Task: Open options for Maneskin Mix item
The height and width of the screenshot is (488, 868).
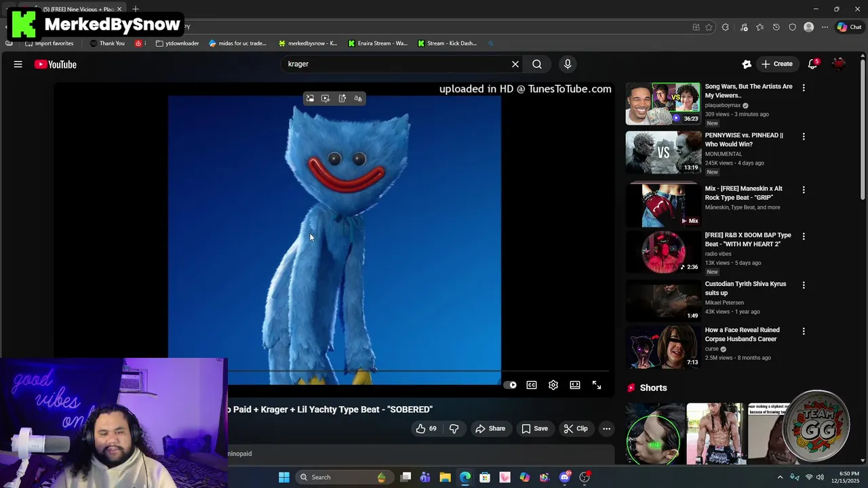Action: (x=804, y=190)
